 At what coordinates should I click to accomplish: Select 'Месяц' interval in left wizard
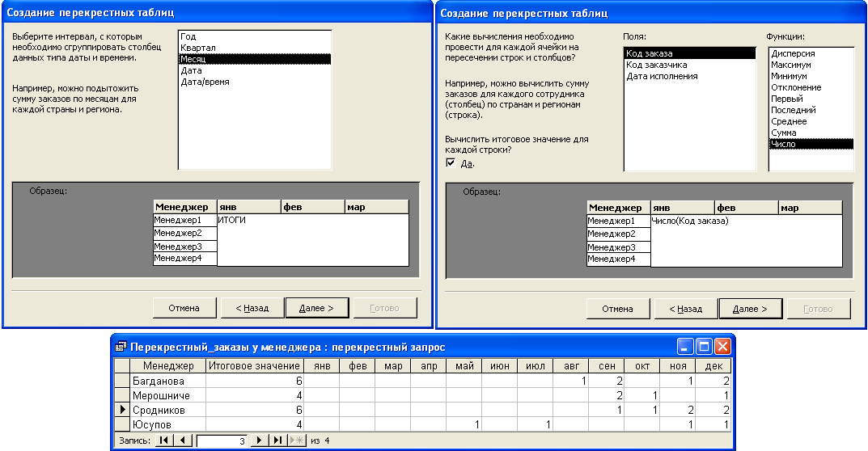(x=255, y=59)
